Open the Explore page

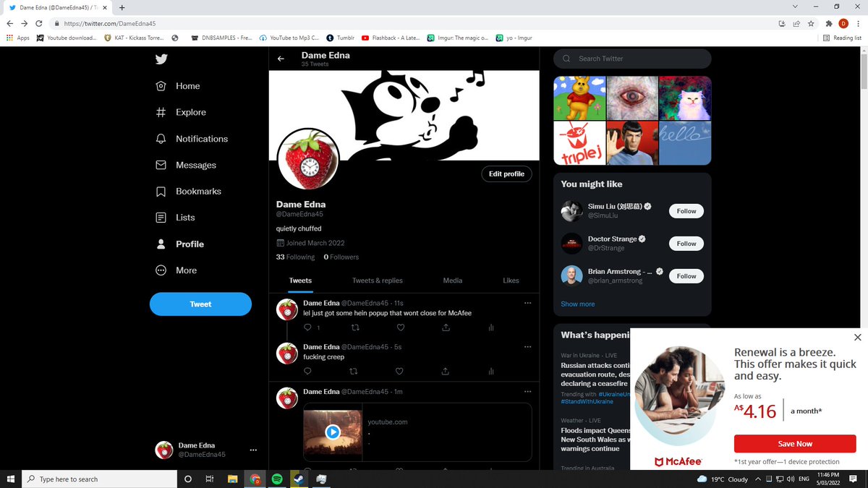click(181, 112)
